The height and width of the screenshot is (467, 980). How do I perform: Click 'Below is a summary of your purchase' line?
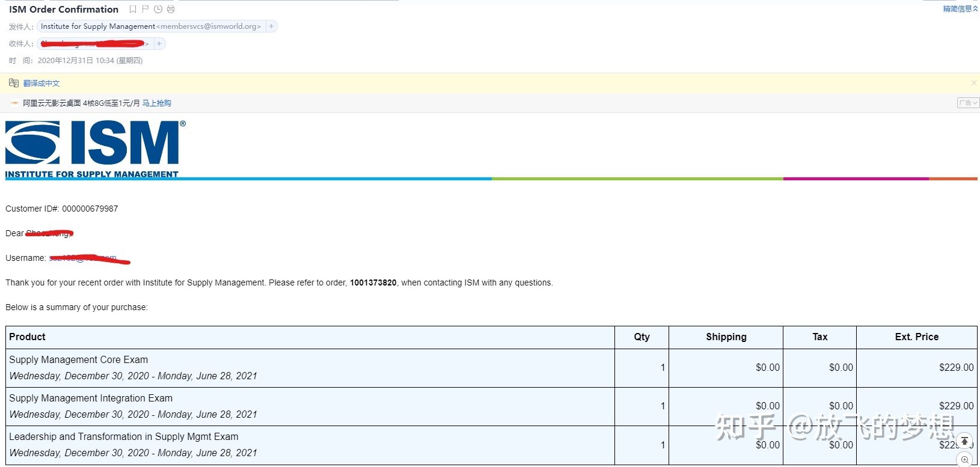click(76, 307)
